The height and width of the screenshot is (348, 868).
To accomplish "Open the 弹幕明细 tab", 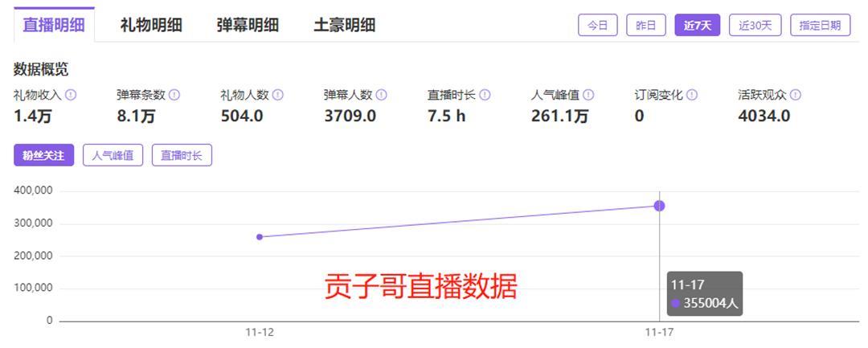I will [x=248, y=25].
